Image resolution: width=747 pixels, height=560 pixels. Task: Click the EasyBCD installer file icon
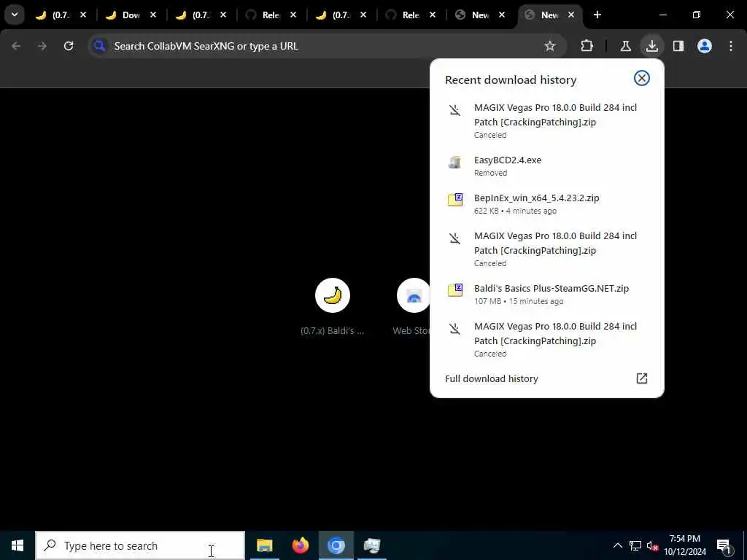point(455,162)
